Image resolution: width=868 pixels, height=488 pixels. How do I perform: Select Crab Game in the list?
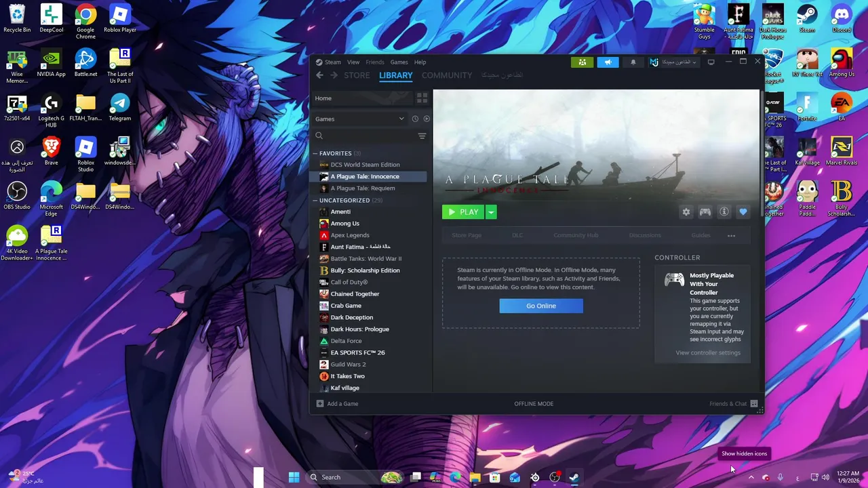click(346, 306)
